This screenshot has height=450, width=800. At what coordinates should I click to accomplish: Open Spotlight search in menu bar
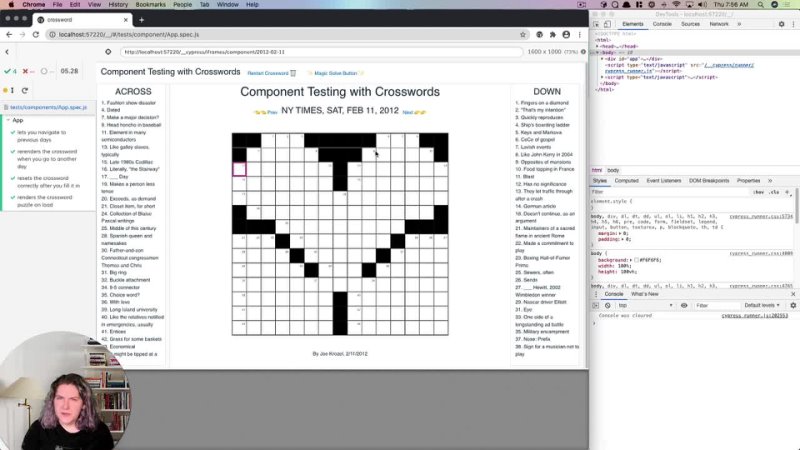[761, 5]
